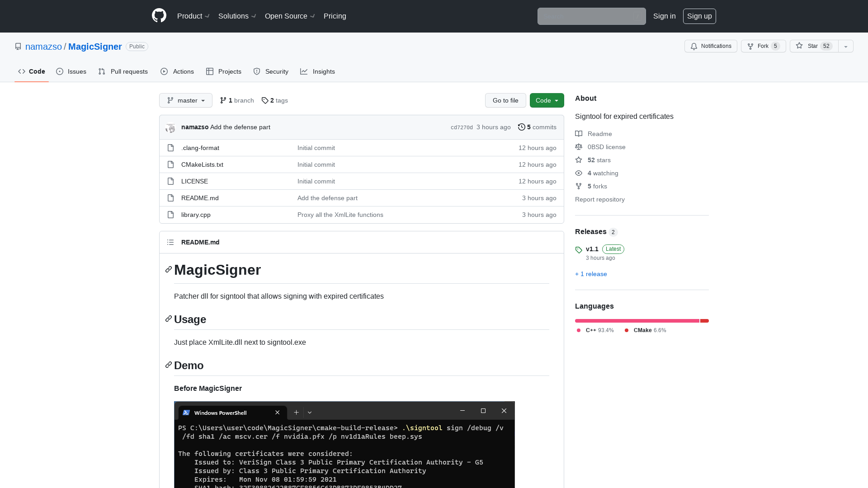Open the Open Source menu
This screenshot has height=488, width=868.
point(290,16)
